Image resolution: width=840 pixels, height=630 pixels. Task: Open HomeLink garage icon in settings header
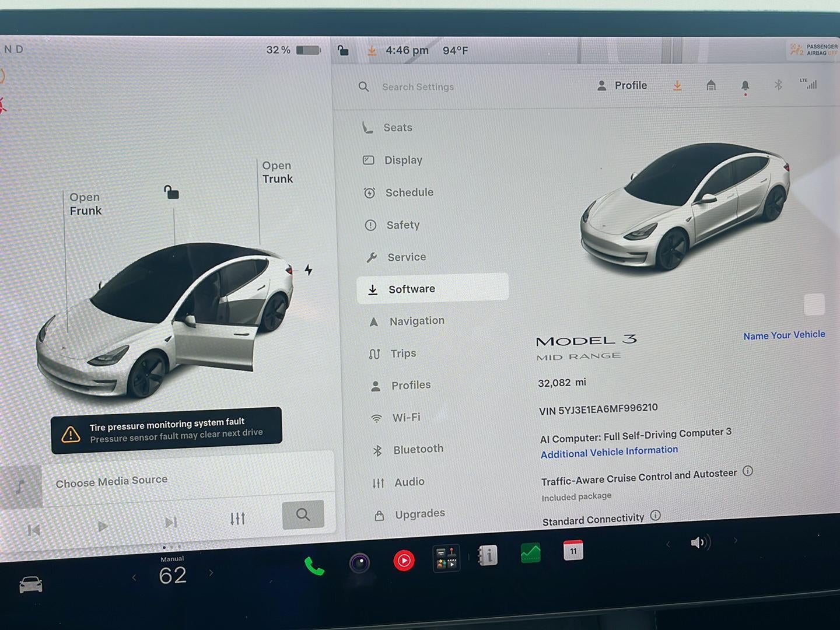tap(710, 86)
